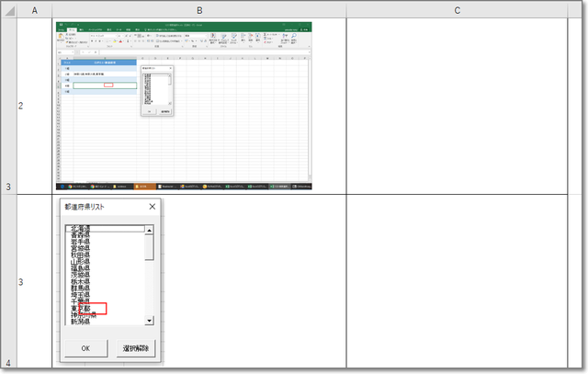Close the 都道府県リスト dialog with X
The image size is (588, 374).
point(152,208)
